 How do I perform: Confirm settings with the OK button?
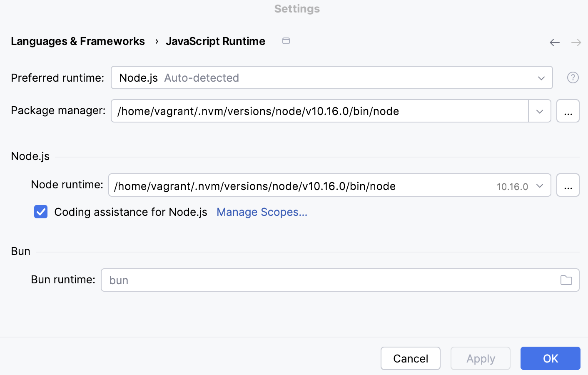click(x=550, y=358)
